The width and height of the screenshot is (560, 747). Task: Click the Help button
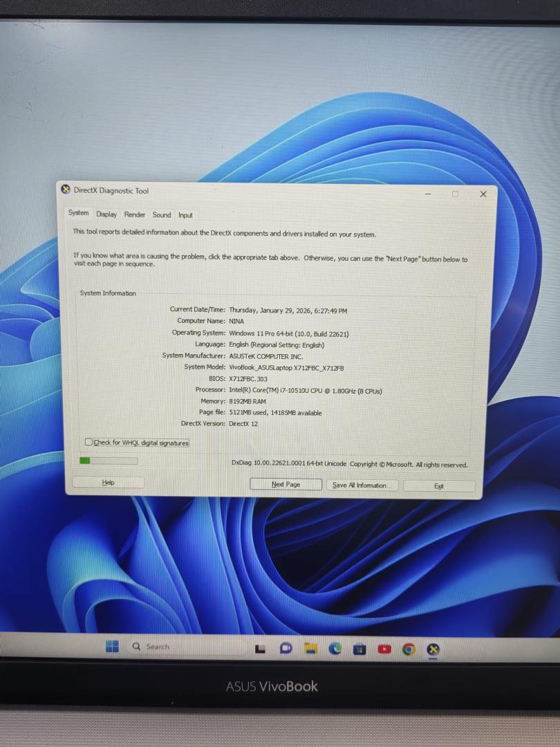[x=109, y=483]
